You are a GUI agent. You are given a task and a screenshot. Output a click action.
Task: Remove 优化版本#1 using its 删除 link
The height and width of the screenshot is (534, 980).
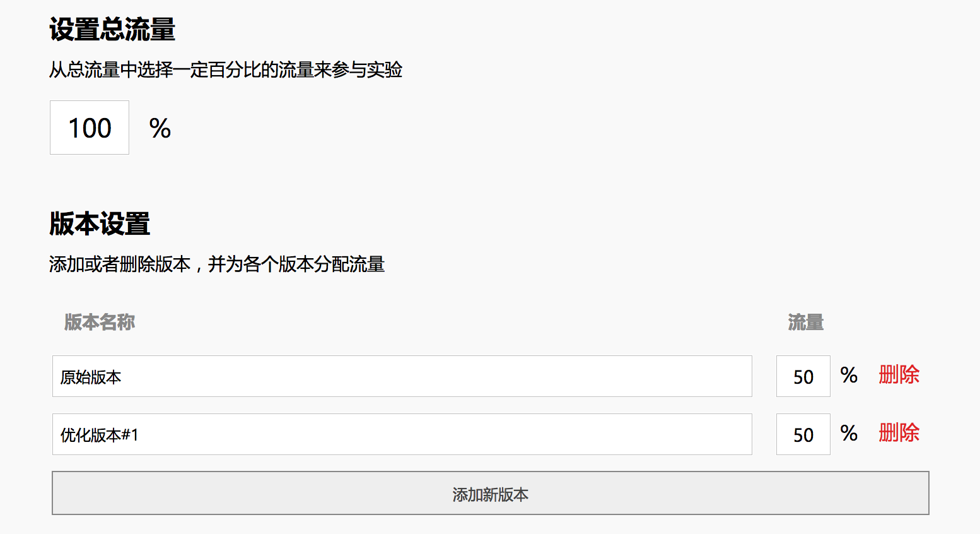[x=899, y=433]
